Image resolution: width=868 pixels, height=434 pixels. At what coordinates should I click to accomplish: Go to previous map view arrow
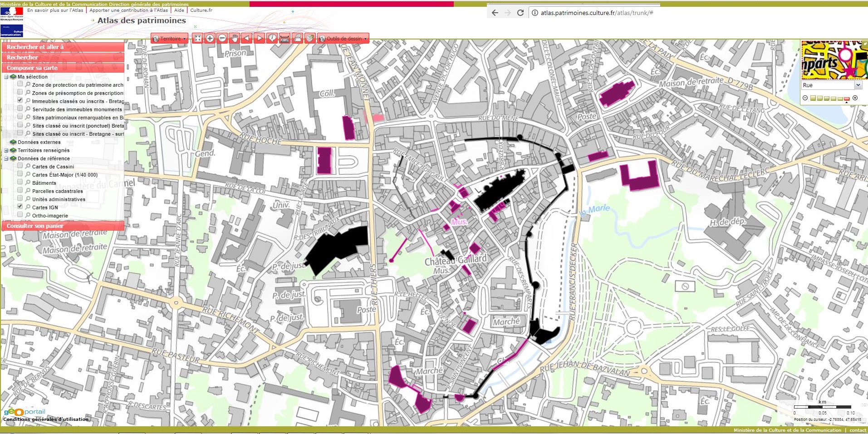point(246,39)
